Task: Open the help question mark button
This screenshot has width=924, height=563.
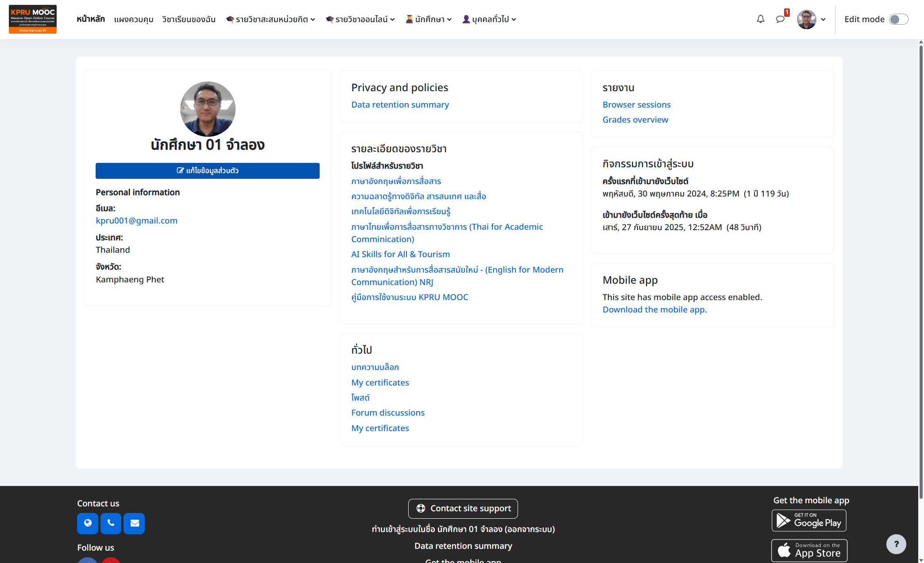Action: click(896, 544)
